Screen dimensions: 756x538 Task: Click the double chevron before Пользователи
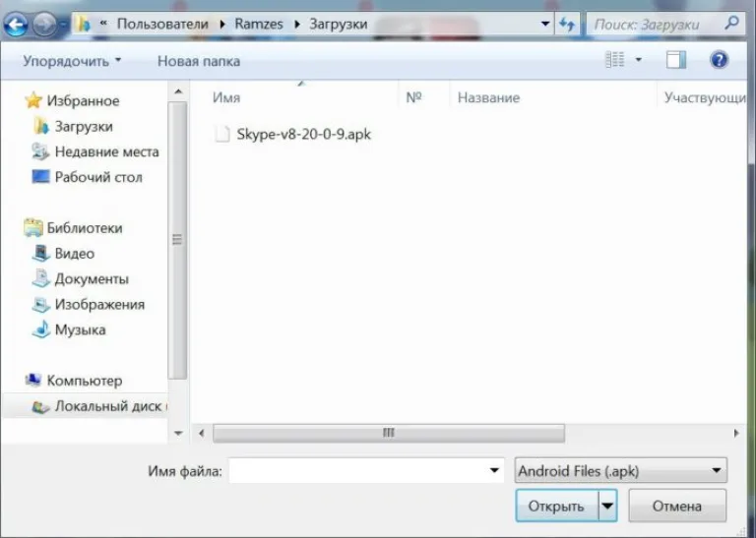(103, 24)
